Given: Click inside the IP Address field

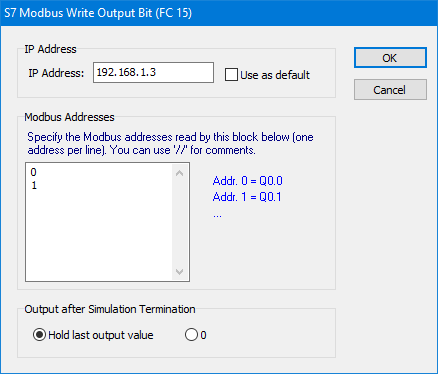Looking at the screenshot, I should pyautogui.click(x=153, y=72).
